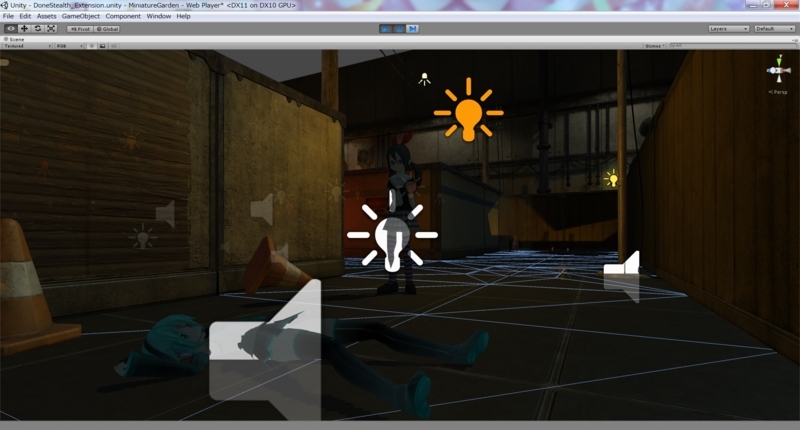This screenshot has height=430, width=800.
Task: Select the Rotate transform tool
Action: (38, 29)
